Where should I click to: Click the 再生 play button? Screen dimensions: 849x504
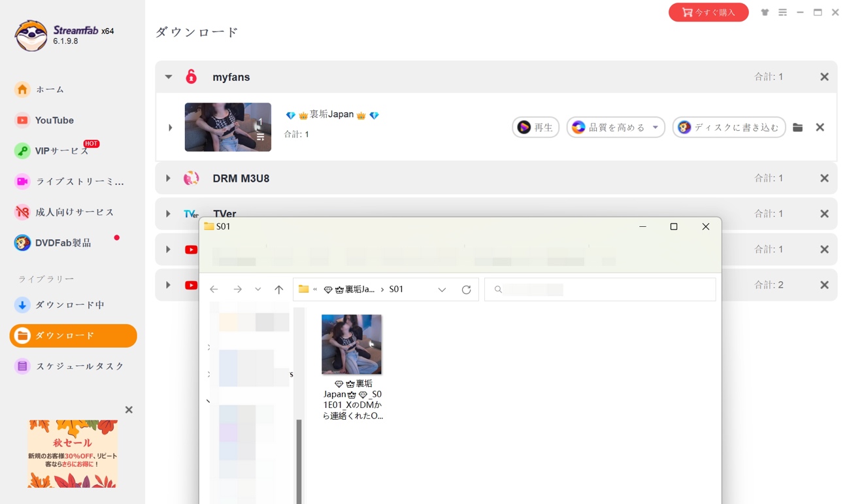(535, 127)
